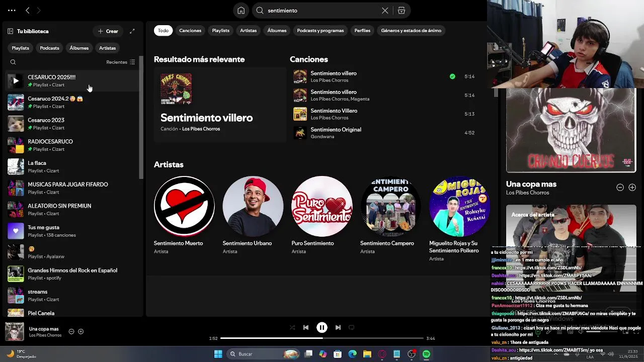Pause the current song
This screenshot has width=644, height=362.
322,327
